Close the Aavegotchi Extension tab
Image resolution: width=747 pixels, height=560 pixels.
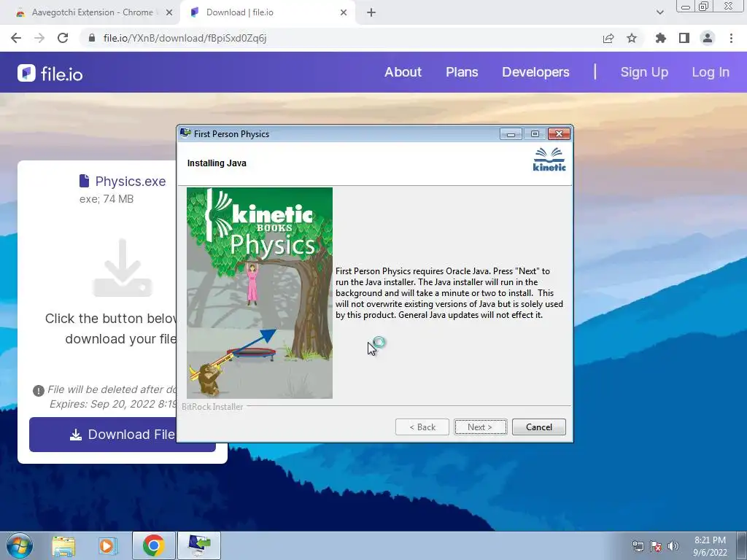(169, 13)
